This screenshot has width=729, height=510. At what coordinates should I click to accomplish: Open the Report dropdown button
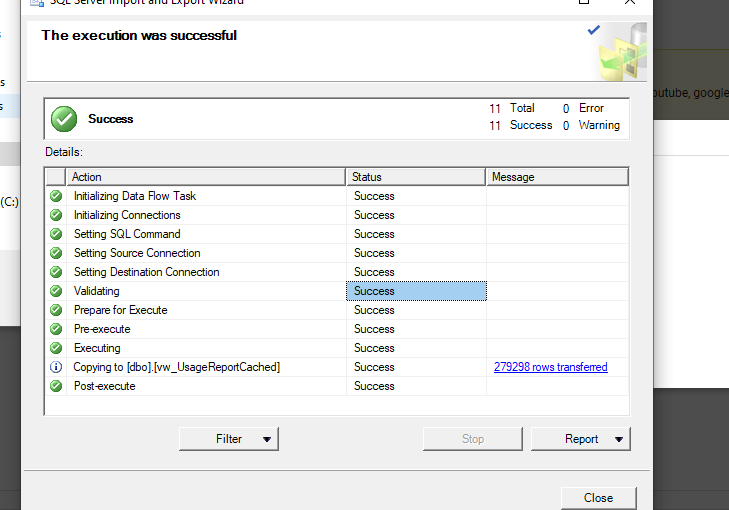[581, 439]
